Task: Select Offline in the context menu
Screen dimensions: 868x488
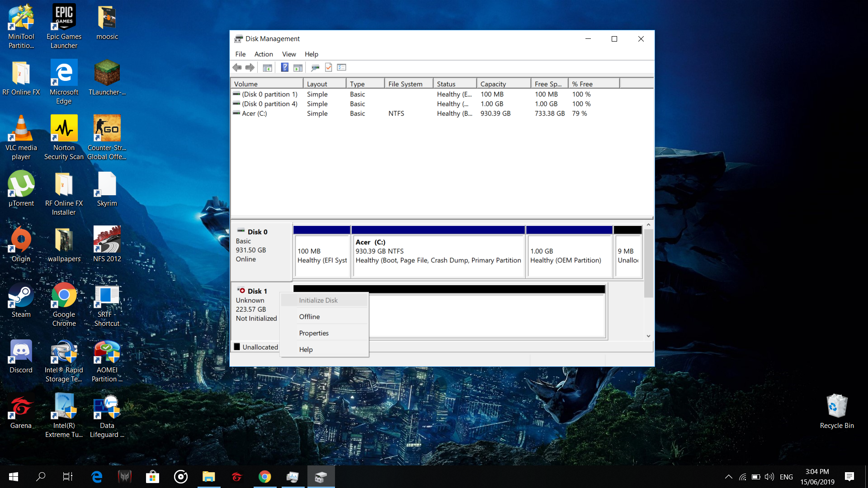Action: coord(309,317)
